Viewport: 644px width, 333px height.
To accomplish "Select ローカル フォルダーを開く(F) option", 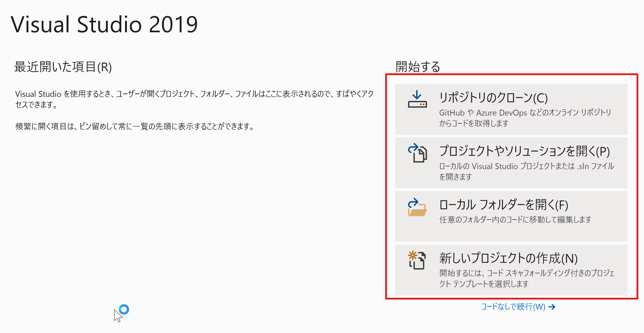I will coord(511,216).
